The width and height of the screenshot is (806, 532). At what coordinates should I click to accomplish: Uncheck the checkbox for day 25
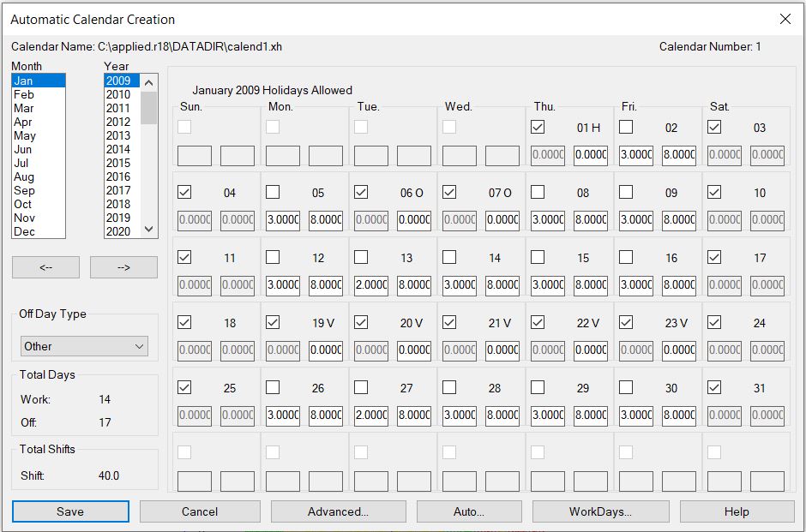coord(186,388)
